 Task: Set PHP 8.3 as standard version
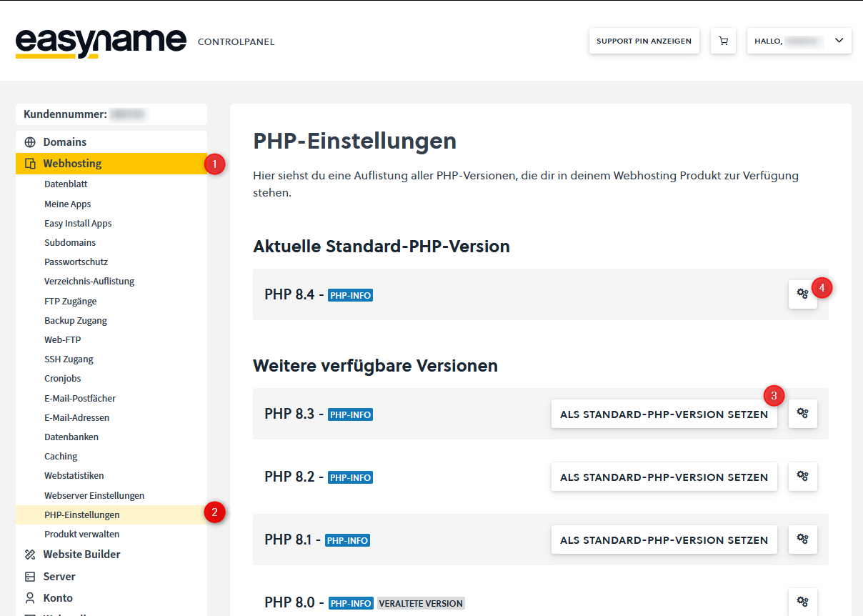[x=664, y=414]
